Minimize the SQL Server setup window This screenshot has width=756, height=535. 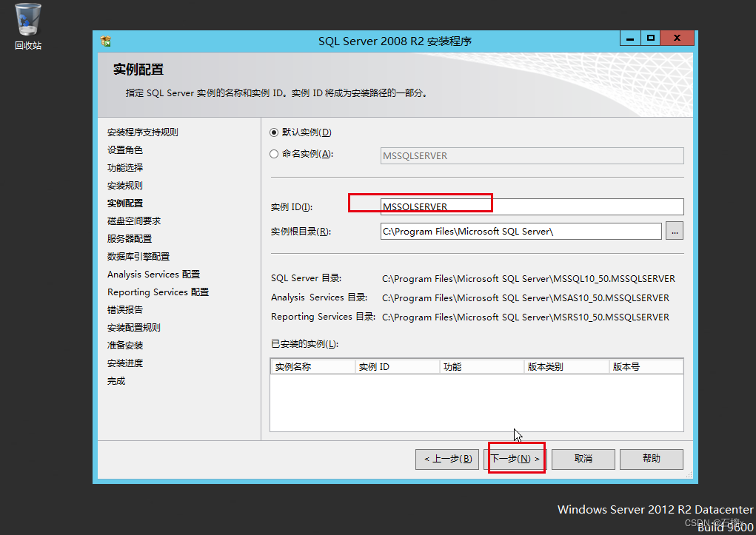click(x=629, y=38)
